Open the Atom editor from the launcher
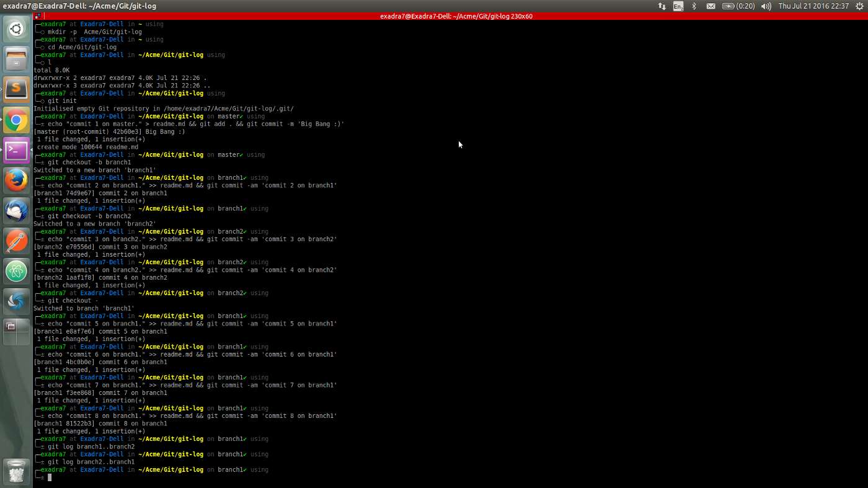The height and width of the screenshot is (488, 868). pyautogui.click(x=15, y=271)
